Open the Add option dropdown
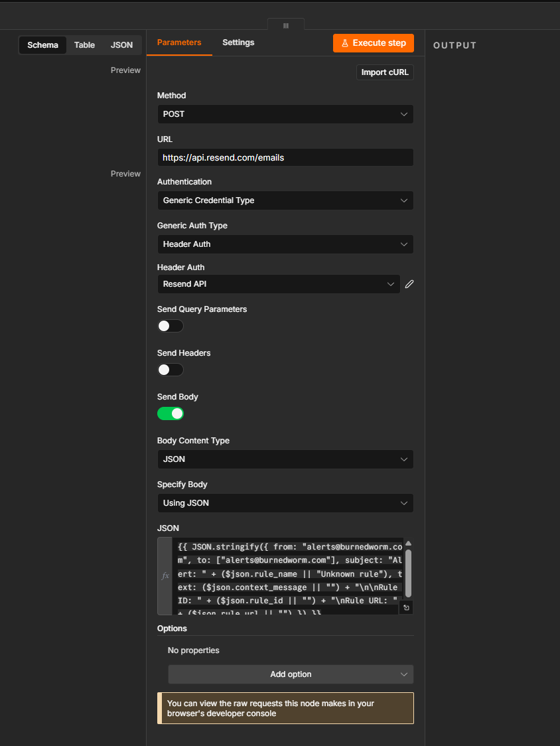 click(x=291, y=674)
